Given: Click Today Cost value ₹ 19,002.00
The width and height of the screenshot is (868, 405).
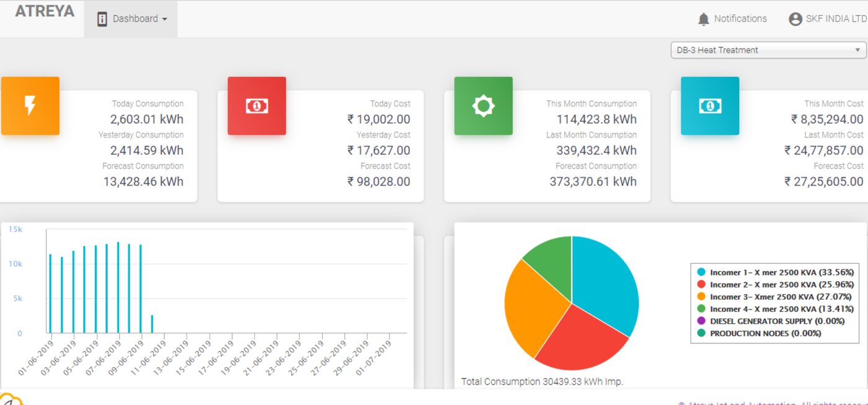Looking at the screenshot, I should [379, 119].
